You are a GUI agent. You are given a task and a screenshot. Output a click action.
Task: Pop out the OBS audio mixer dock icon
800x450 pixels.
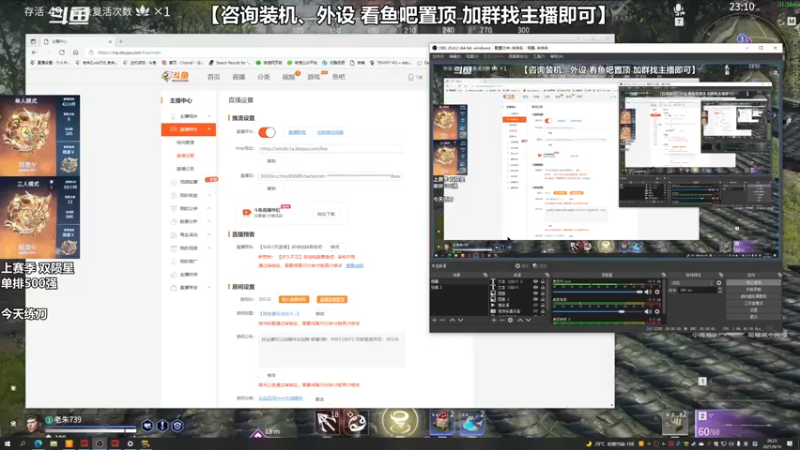664,275
